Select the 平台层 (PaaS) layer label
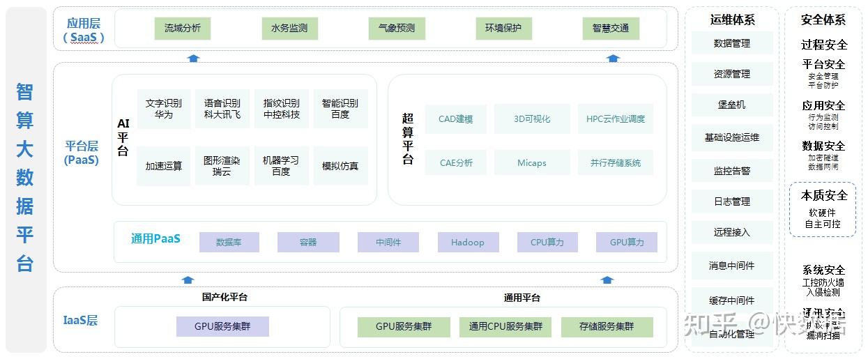The height and width of the screenshot is (359, 868). 82,153
